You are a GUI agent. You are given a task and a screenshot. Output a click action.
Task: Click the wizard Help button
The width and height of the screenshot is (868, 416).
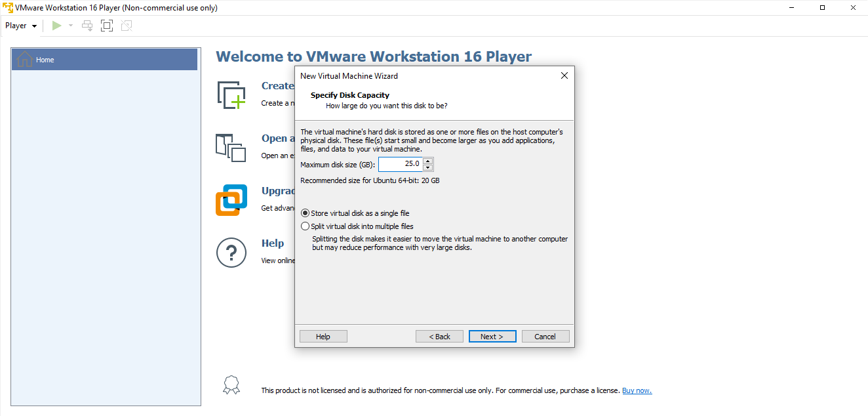tap(323, 337)
